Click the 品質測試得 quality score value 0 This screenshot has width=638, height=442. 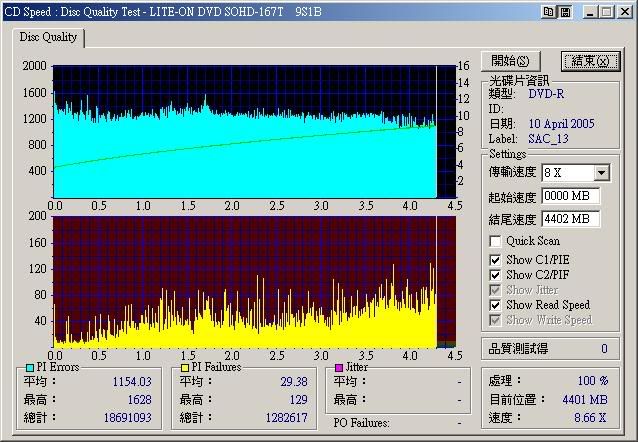[x=605, y=349]
